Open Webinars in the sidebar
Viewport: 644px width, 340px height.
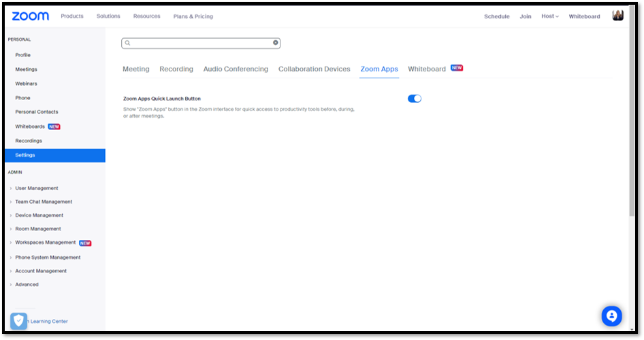tap(27, 83)
